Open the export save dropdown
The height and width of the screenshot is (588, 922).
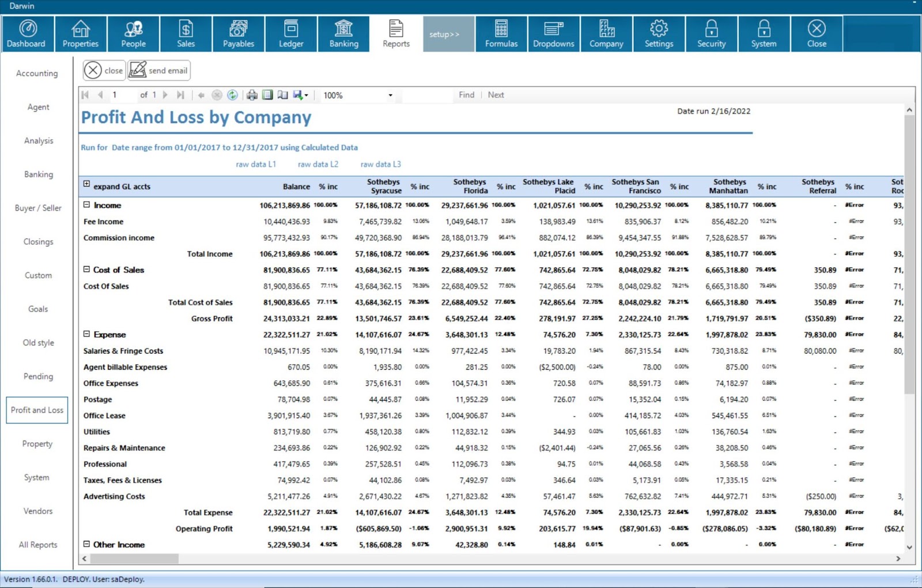[x=300, y=95]
